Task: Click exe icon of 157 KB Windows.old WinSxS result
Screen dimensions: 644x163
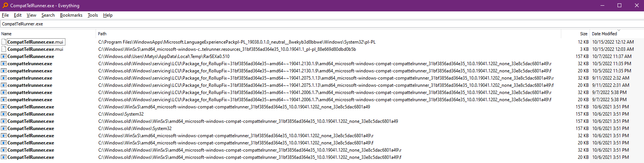Action: (x=4, y=121)
